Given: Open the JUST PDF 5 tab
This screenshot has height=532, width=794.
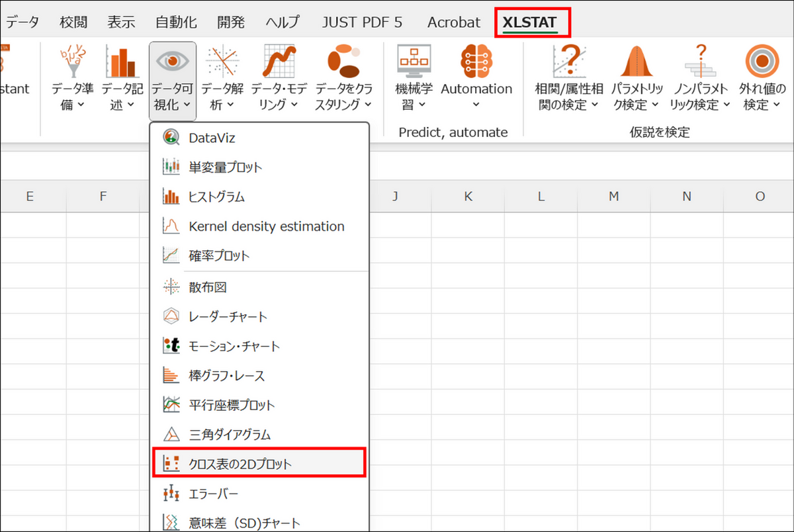Looking at the screenshot, I should [x=362, y=22].
